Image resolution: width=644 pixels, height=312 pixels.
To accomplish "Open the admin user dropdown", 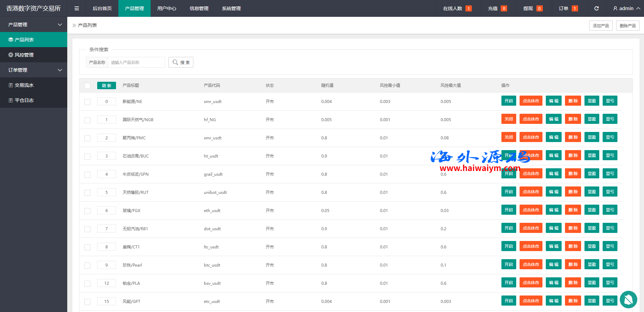I will click(626, 8).
